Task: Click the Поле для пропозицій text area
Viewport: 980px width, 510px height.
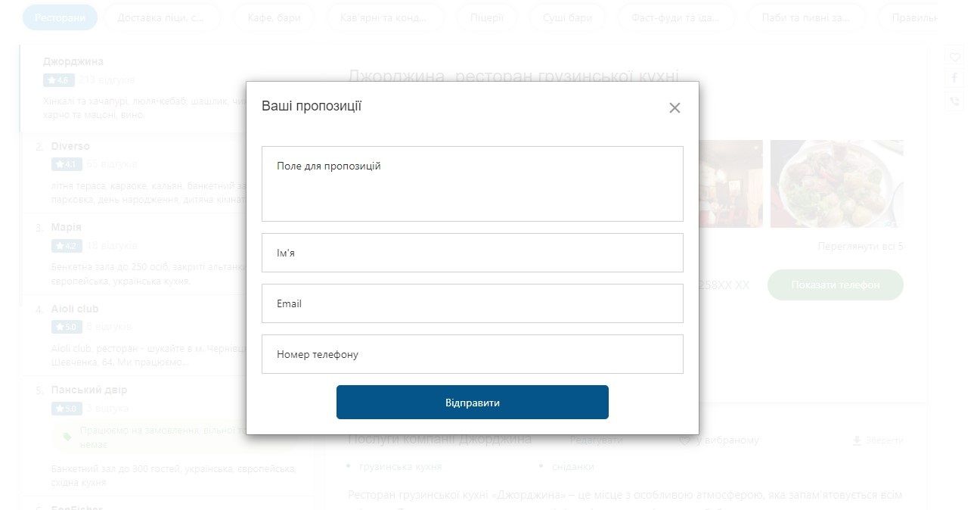Action: (472, 184)
